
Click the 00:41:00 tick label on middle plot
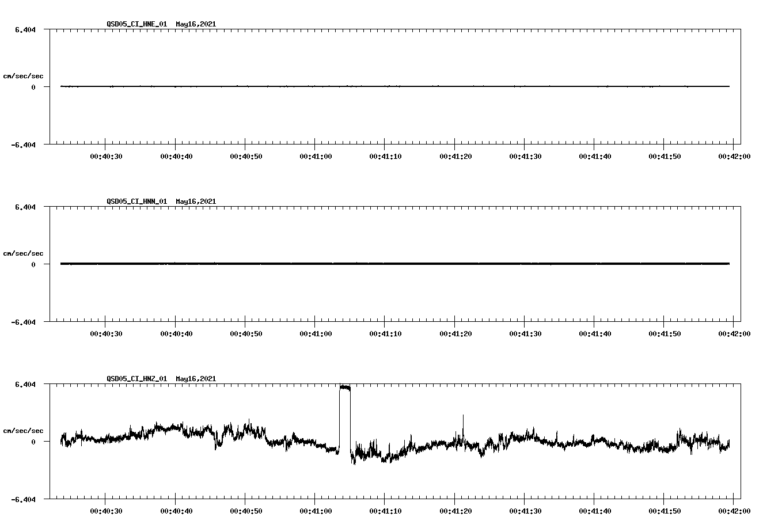pos(316,332)
